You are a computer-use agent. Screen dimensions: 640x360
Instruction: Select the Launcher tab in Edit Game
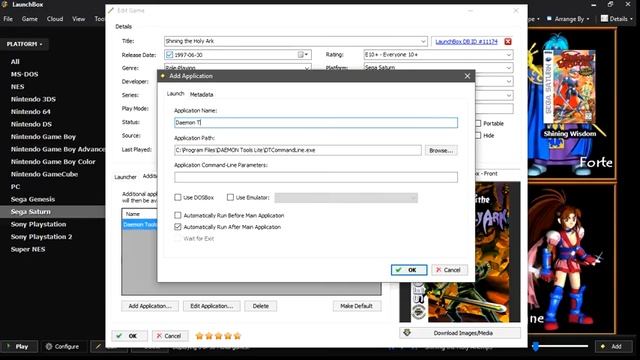coord(125,177)
